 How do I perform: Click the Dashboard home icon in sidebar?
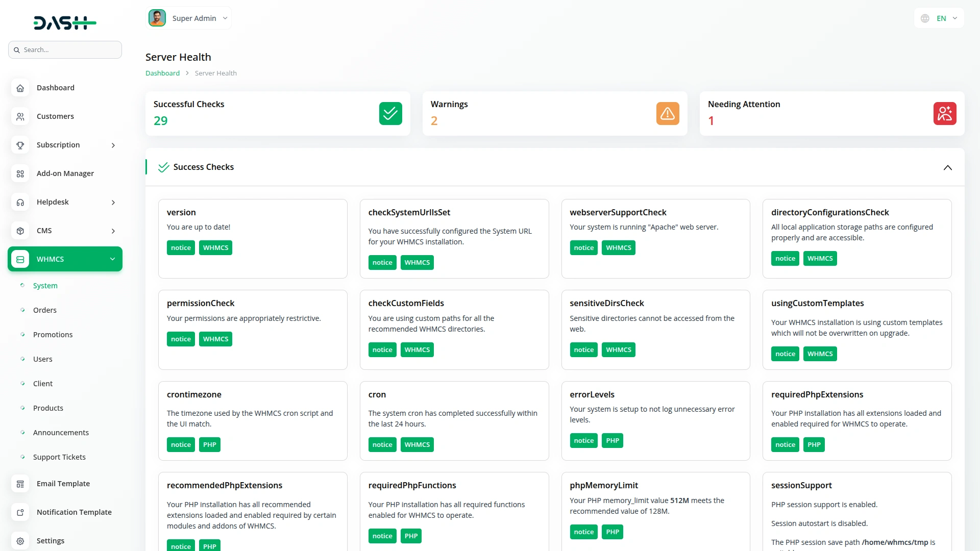20,88
